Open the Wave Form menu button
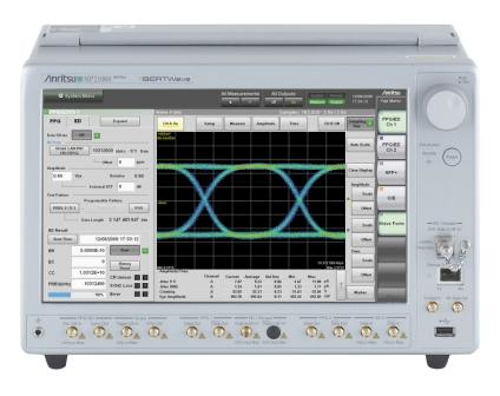This screenshot has width=500, height=396. 391,223
